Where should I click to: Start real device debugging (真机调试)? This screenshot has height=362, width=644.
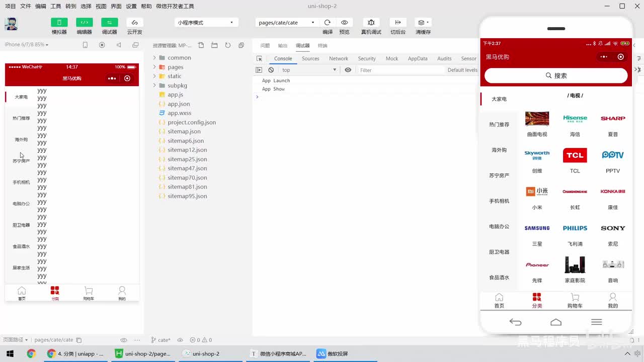pyautogui.click(x=371, y=23)
